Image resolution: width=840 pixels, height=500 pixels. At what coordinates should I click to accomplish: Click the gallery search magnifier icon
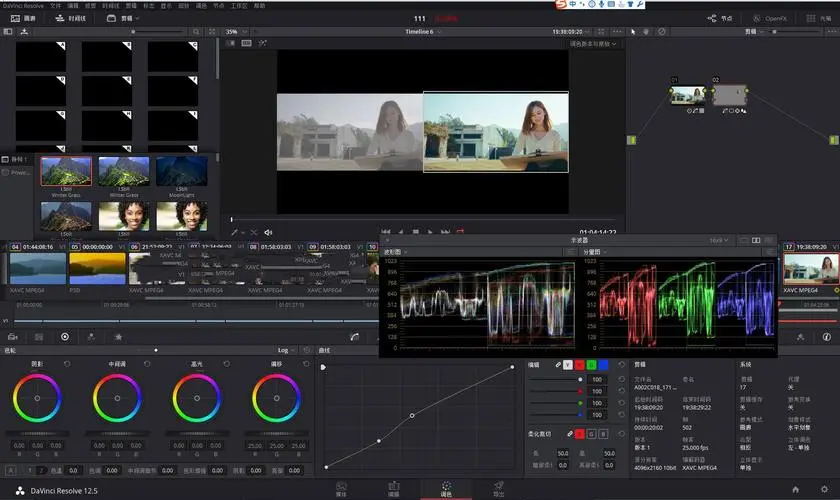(196, 32)
